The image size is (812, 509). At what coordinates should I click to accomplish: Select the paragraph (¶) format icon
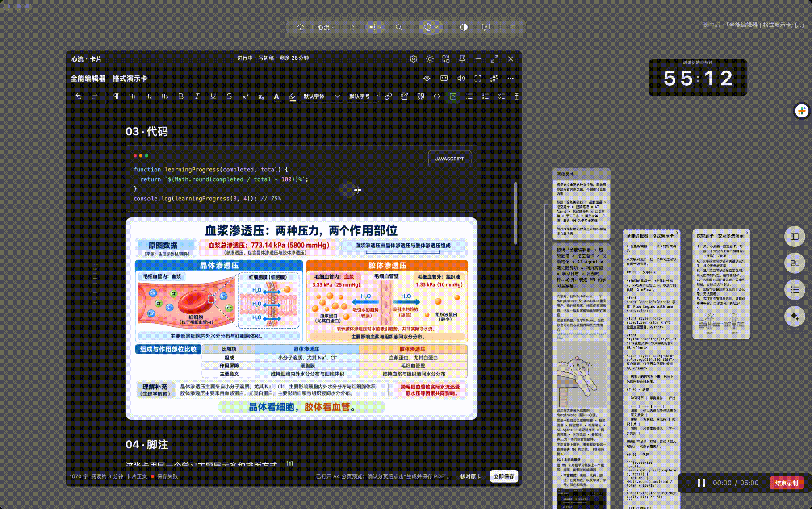(x=116, y=96)
